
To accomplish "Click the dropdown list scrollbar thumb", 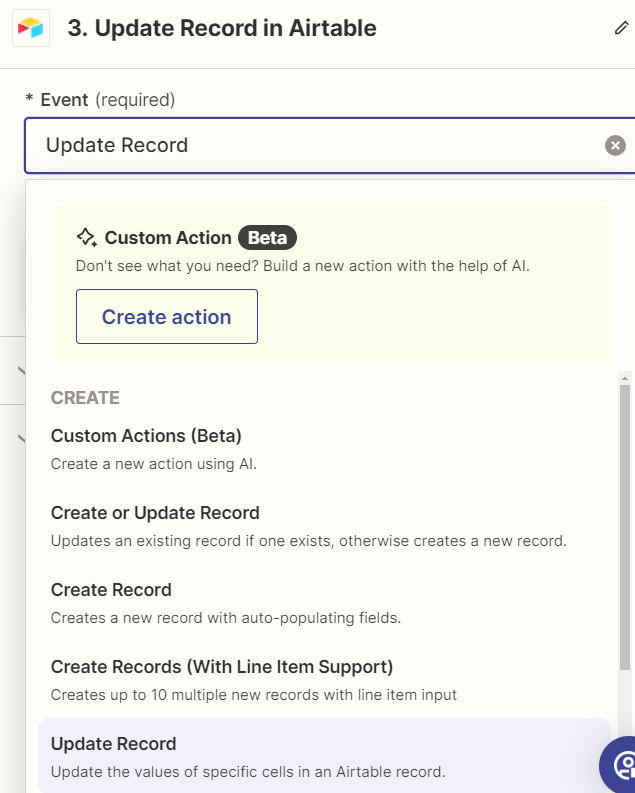I will tap(625, 527).
